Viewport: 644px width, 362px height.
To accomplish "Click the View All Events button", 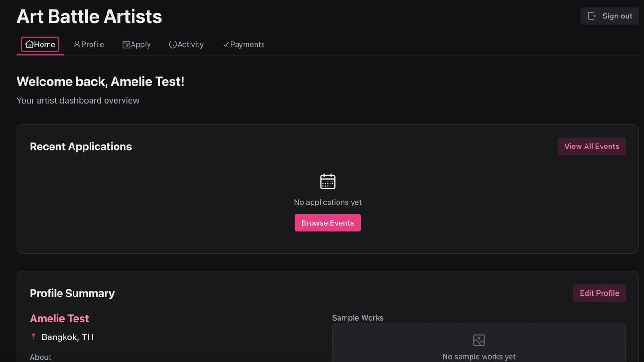I will tap(592, 146).
